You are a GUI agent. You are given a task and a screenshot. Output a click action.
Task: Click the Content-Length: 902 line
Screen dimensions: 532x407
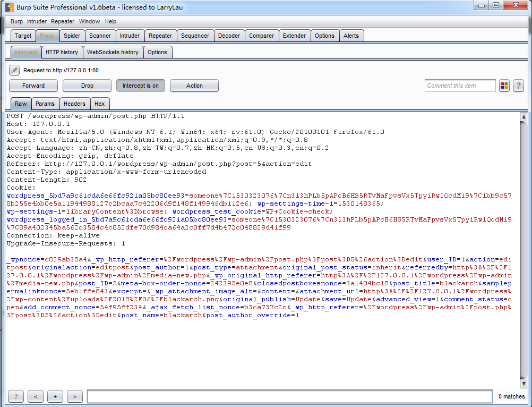pyautogui.click(x=47, y=180)
